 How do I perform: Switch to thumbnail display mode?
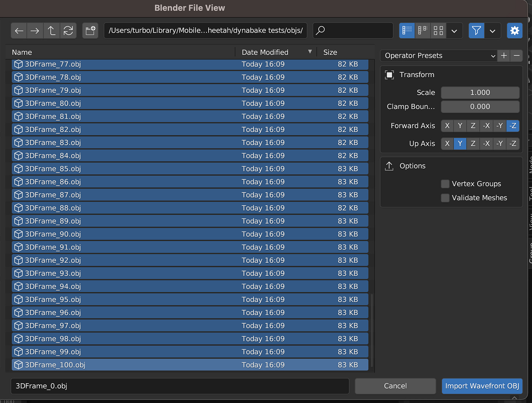pos(438,31)
